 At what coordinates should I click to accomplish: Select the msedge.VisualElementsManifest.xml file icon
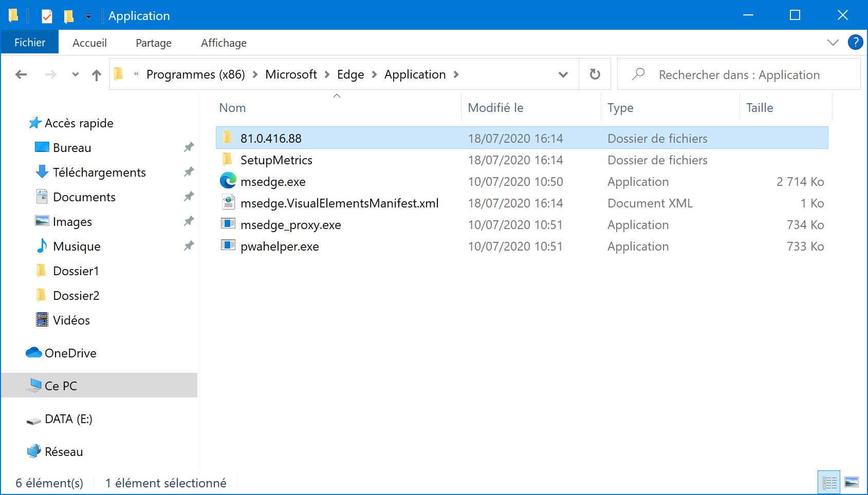click(x=228, y=202)
